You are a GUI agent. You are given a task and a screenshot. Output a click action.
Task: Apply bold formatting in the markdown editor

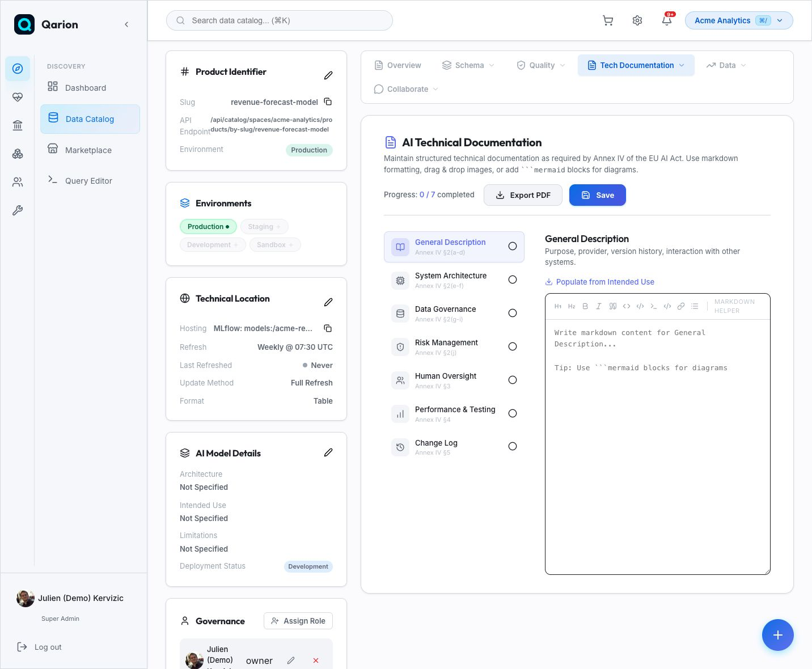[x=585, y=306]
